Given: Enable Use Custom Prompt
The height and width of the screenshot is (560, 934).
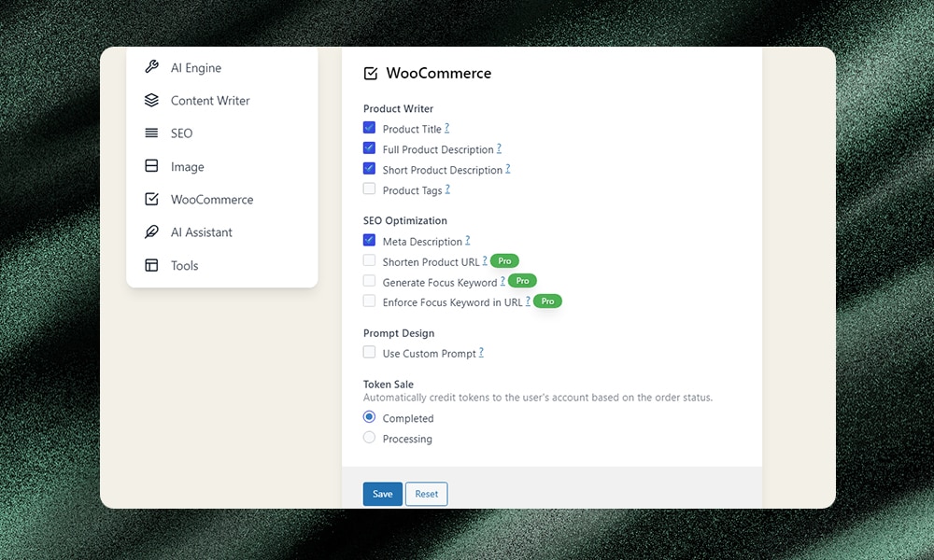Looking at the screenshot, I should point(370,352).
